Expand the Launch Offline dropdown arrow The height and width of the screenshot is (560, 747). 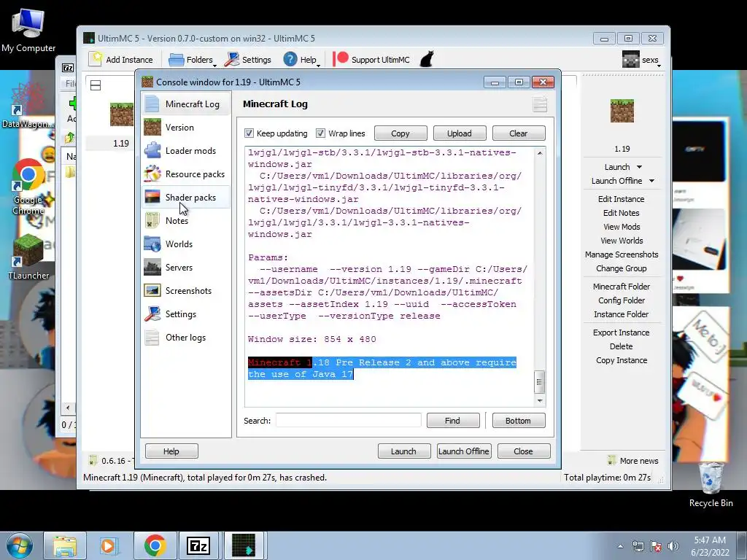(651, 181)
